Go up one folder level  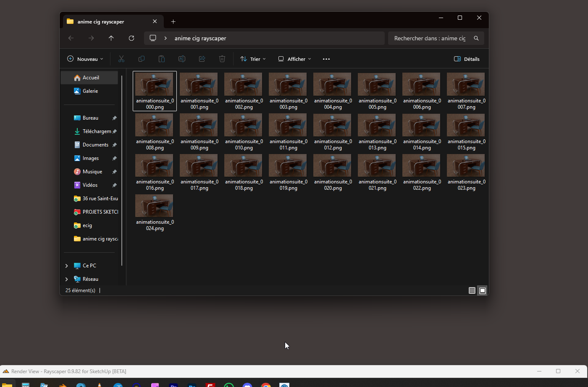[x=111, y=38]
